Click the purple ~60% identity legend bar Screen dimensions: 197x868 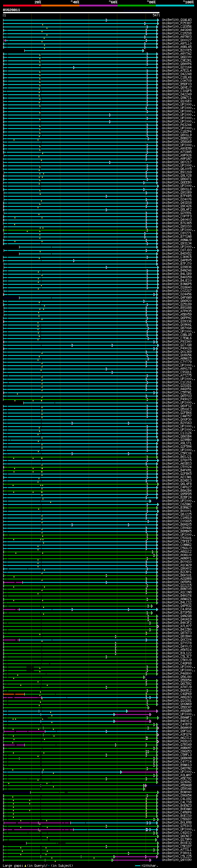click(x=98, y=6)
